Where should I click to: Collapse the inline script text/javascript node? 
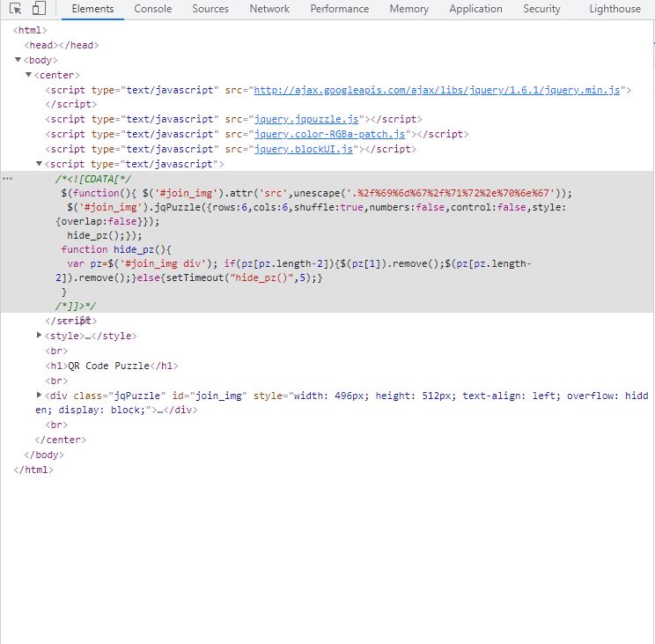click(x=39, y=163)
